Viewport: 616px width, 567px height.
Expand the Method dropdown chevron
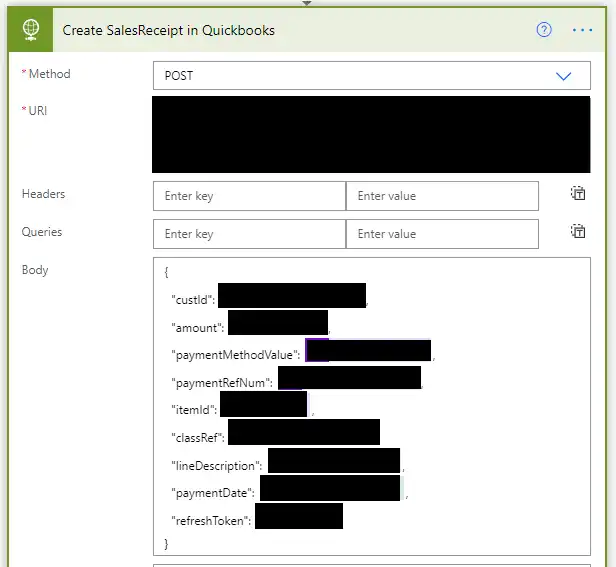click(563, 76)
